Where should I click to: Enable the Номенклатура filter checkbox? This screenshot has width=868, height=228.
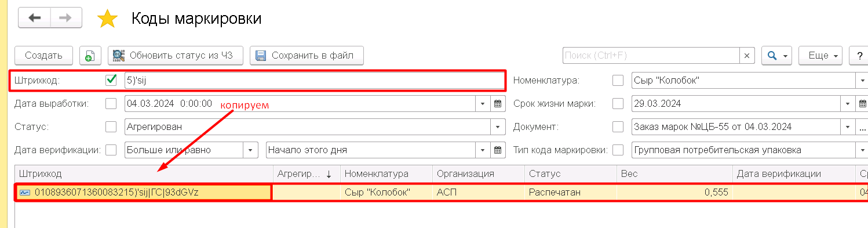click(x=618, y=81)
